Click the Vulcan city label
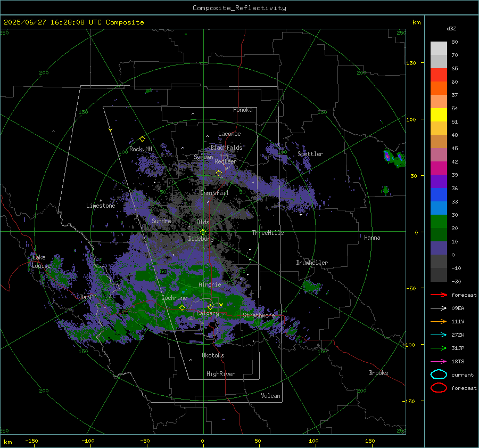 (271, 396)
